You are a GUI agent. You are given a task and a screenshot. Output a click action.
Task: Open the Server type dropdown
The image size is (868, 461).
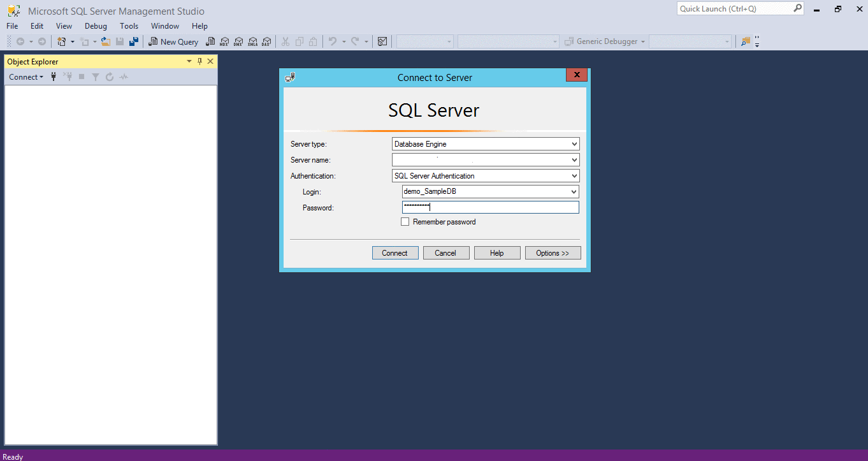click(574, 144)
